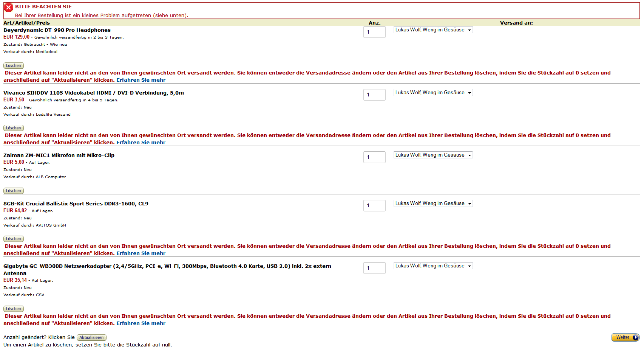
Task: Delete the Crucial Ballistix 8GB-Kit item
Action: click(14, 239)
